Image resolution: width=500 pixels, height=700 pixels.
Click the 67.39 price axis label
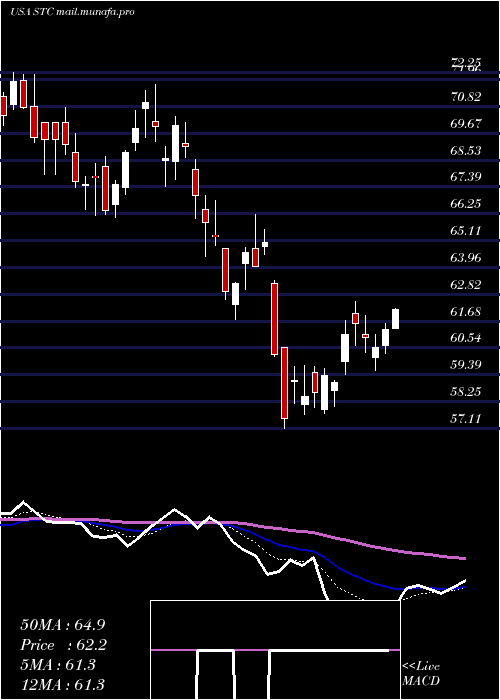[466, 177]
